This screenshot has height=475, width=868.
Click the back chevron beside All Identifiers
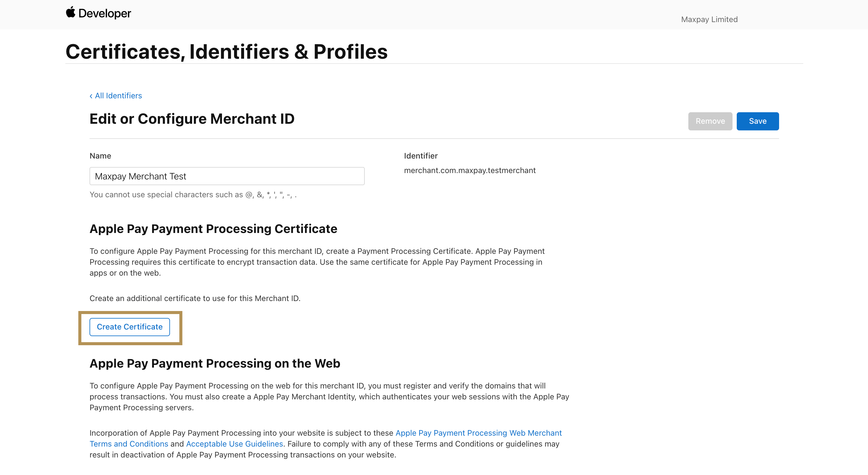91,96
